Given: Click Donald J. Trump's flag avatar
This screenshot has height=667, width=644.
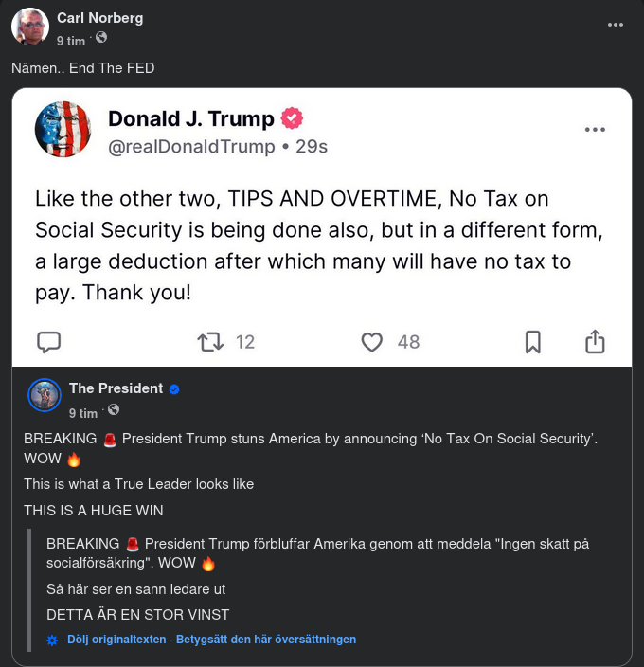Looking at the screenshot, I should click(63, 129).
